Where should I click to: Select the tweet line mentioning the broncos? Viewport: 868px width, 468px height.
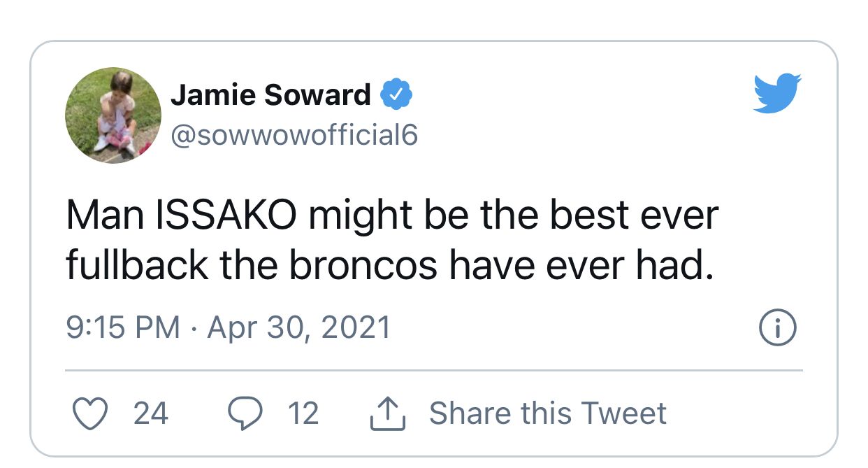tap(390, 265)
